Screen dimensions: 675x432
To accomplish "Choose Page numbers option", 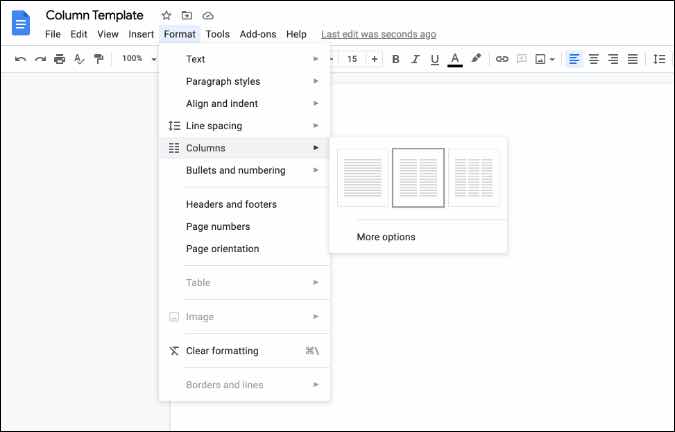I will click(x=244, y=227).
